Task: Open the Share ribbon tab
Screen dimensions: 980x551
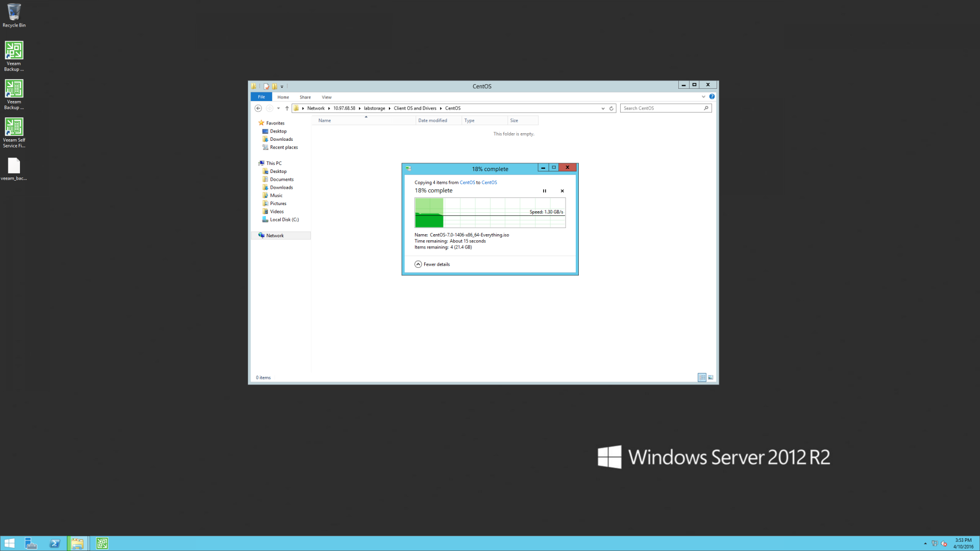Action: [x=305, y=97]
